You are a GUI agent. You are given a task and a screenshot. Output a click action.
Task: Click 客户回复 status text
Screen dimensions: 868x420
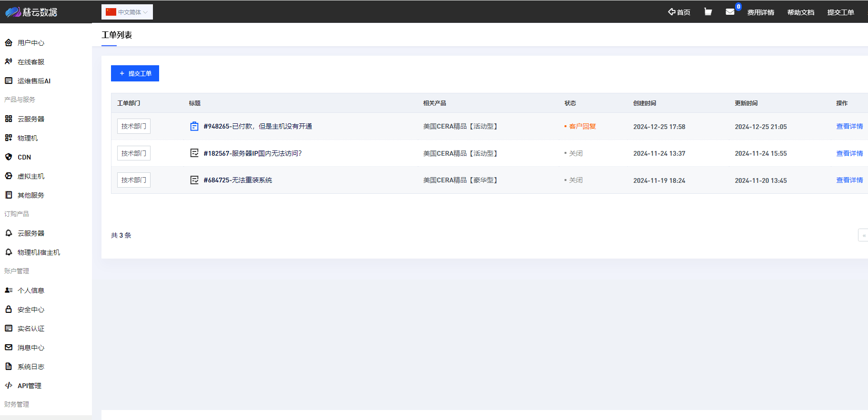(582, 126)
